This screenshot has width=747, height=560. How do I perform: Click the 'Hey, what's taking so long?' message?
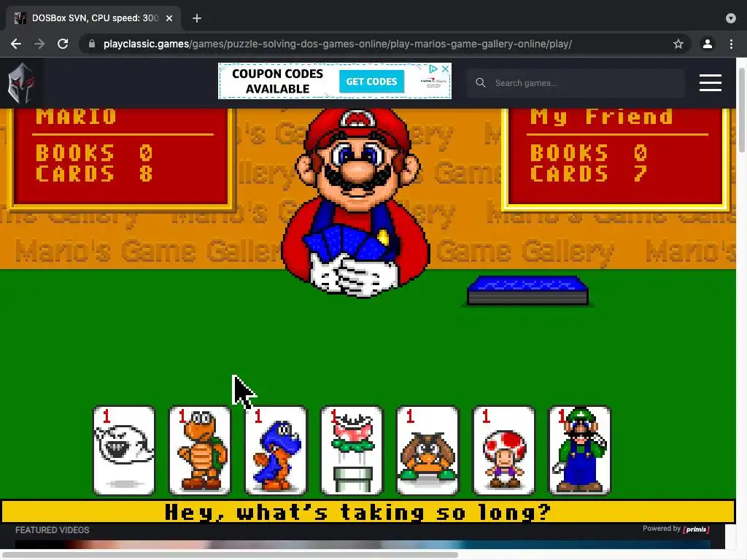pos(357,513)
